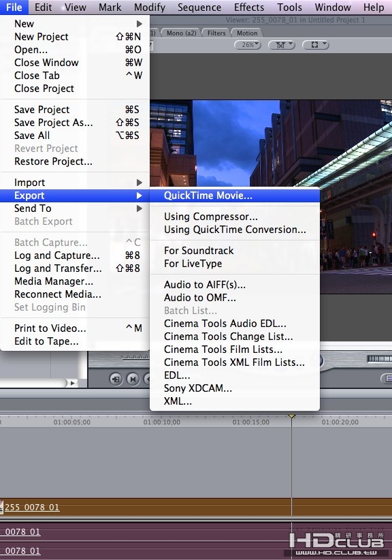This screenshot has width=392, height=560.
Task: Choose Log and Transfer... menu item
Action: (x=75, y=268)
